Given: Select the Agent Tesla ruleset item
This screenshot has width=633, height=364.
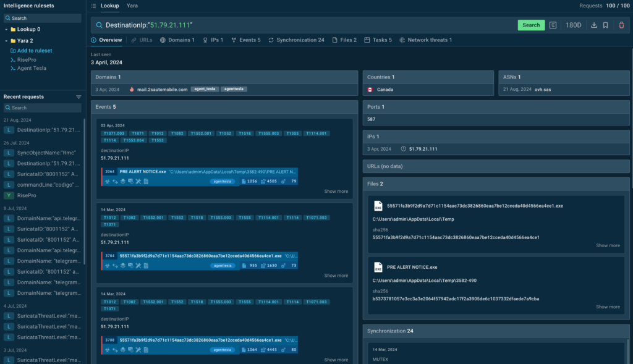Looking at the screenshot, I should 32,69.
